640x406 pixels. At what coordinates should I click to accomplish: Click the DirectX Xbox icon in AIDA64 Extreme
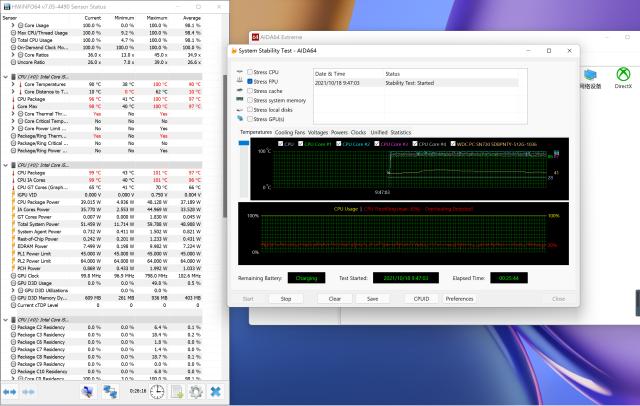pyautogui.click(x=623, y=75)
